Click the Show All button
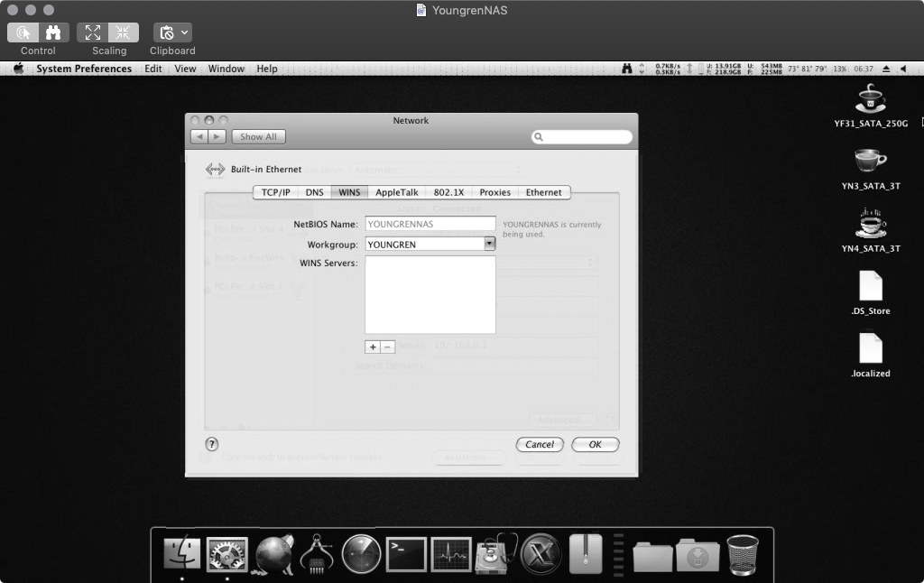 (258, 137)
